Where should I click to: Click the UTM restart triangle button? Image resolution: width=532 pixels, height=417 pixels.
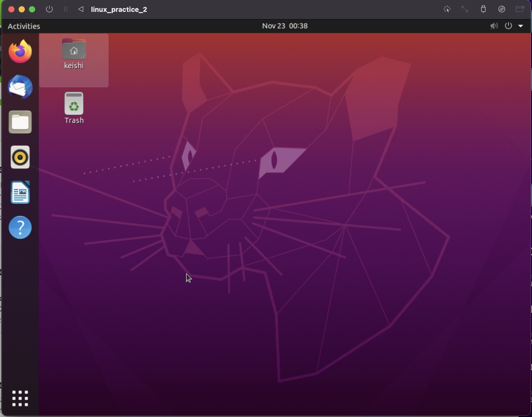coord(81,9)
